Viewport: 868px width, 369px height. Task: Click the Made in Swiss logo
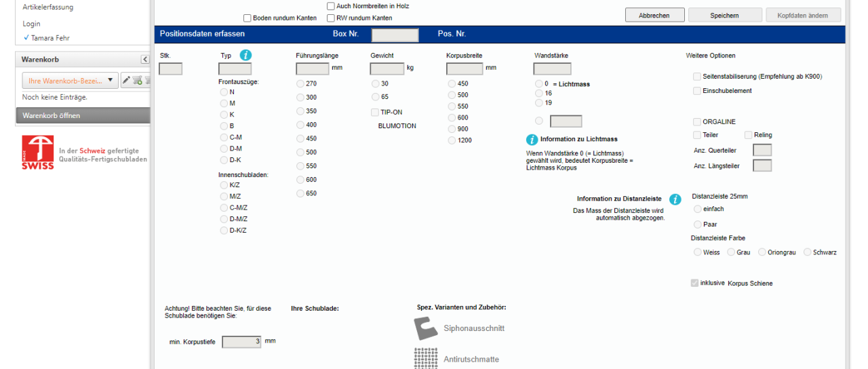tap(38, 152)
